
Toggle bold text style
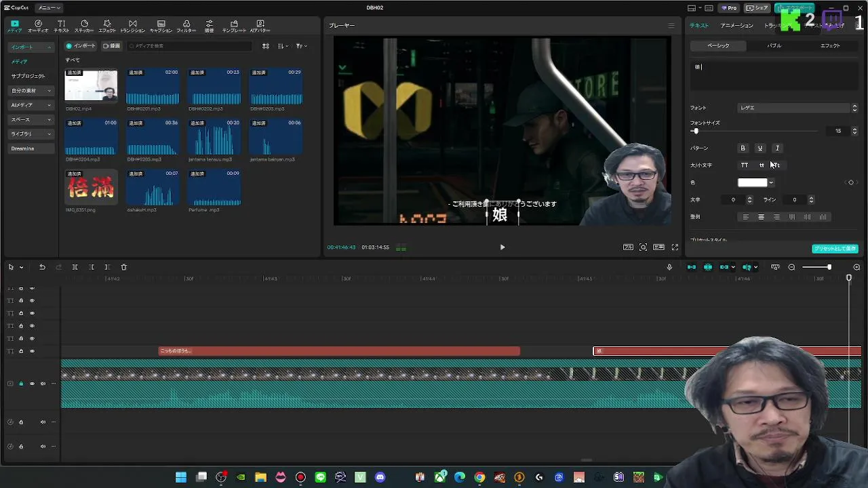point(743,148)
